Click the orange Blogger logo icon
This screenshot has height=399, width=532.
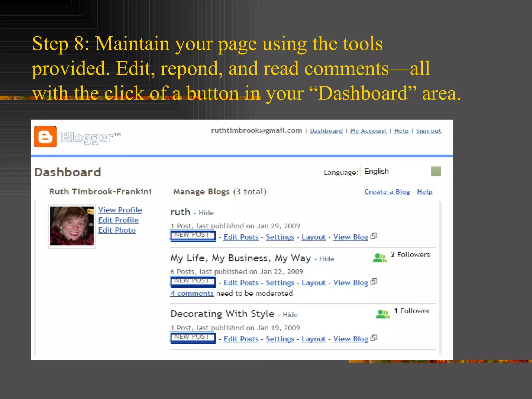point(45,137)
